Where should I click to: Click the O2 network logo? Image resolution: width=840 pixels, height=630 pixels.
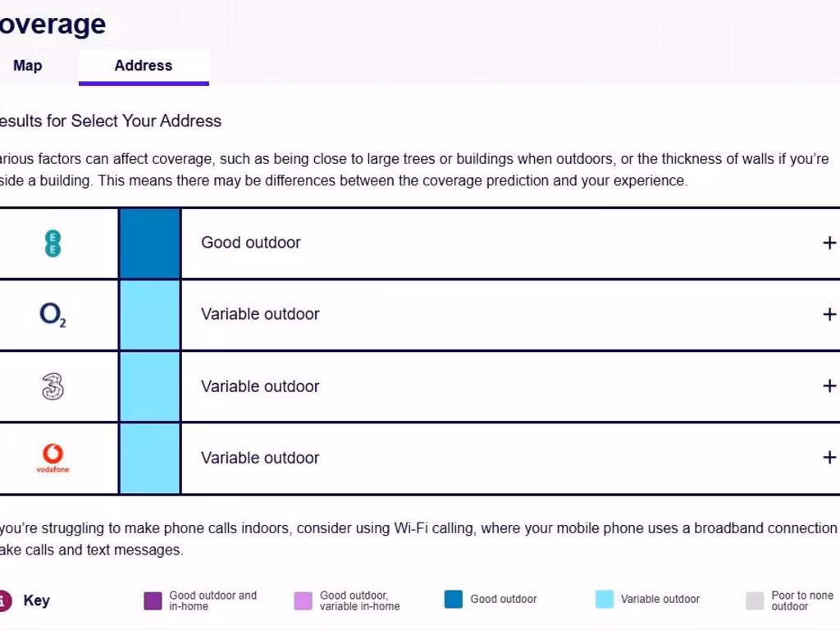tap(52, 314)
